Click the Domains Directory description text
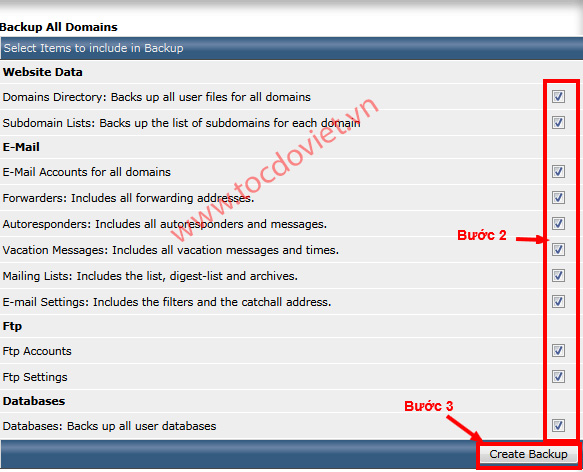Screen dimensions: 583x472 pyautogui.click(x=157, y=97)
